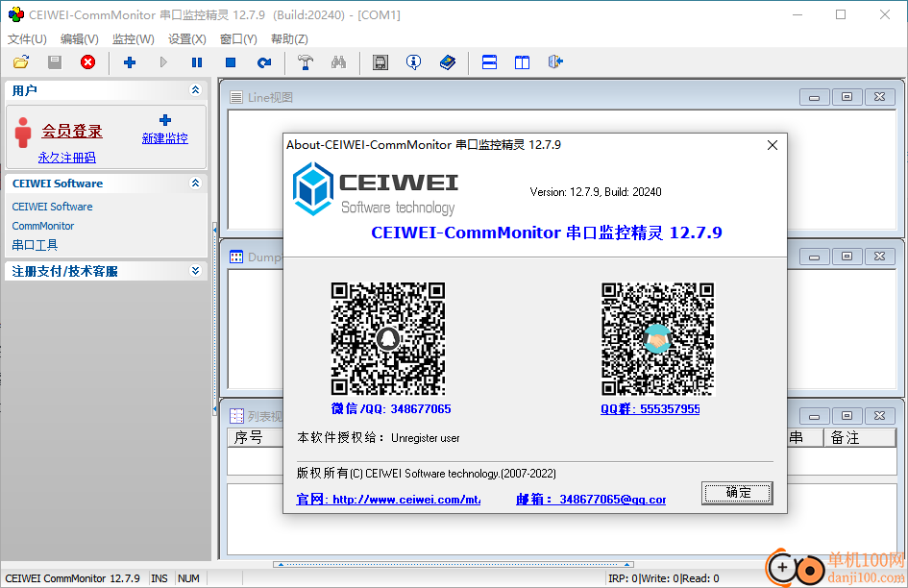This screenshot has width=908, height=588.
Task: Collapse the 用户 sidebar panel
Action: pyautogui.click(x=195, y=89)
